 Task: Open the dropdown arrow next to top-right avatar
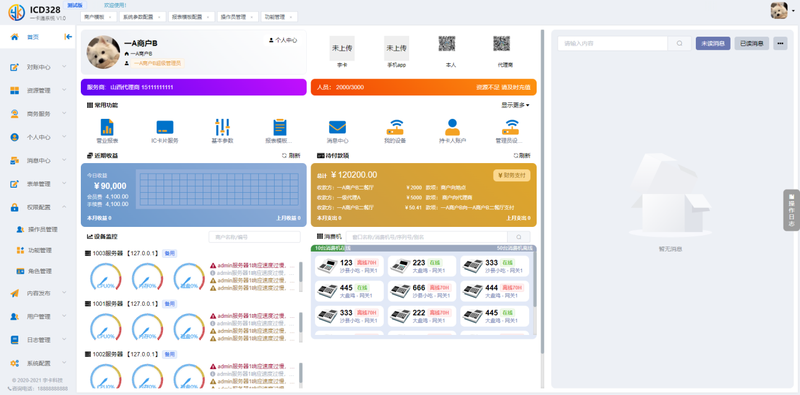(x=793, y=10)
